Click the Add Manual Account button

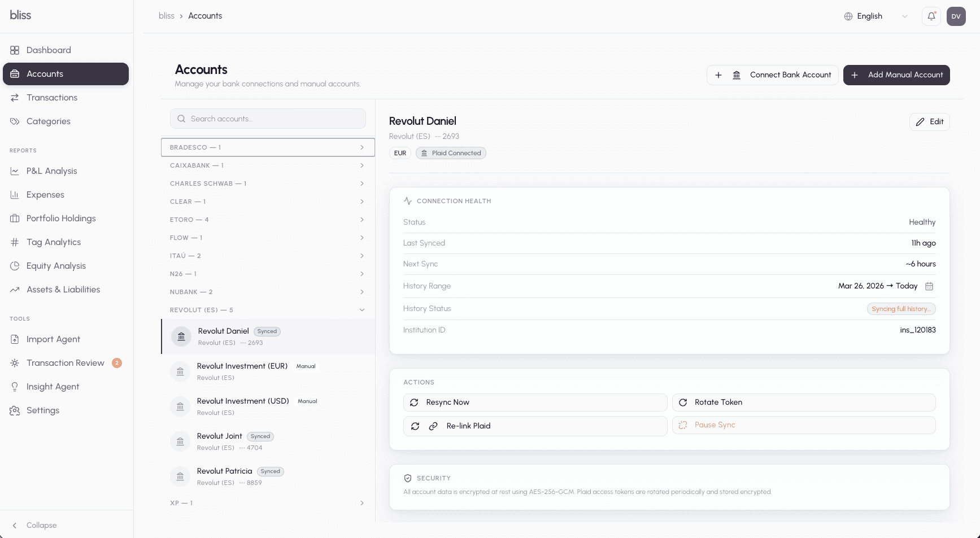[x=896, y=75]
